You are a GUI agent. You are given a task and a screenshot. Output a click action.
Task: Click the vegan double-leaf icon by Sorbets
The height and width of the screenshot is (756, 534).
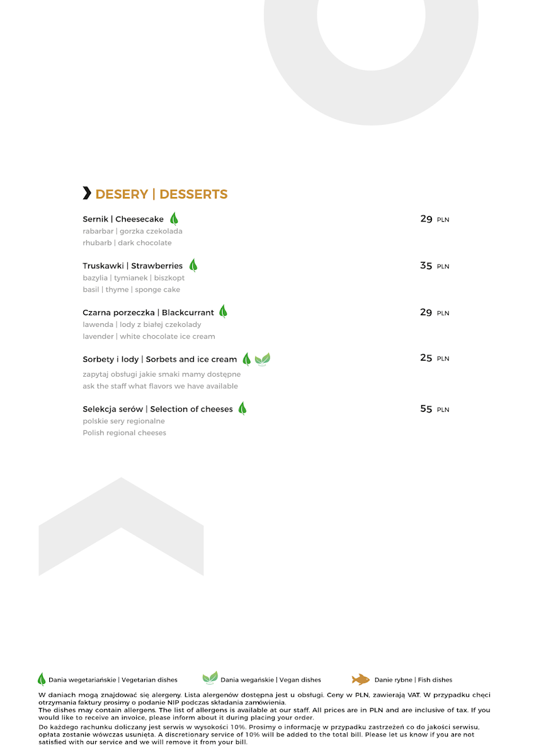click(263, 359)
